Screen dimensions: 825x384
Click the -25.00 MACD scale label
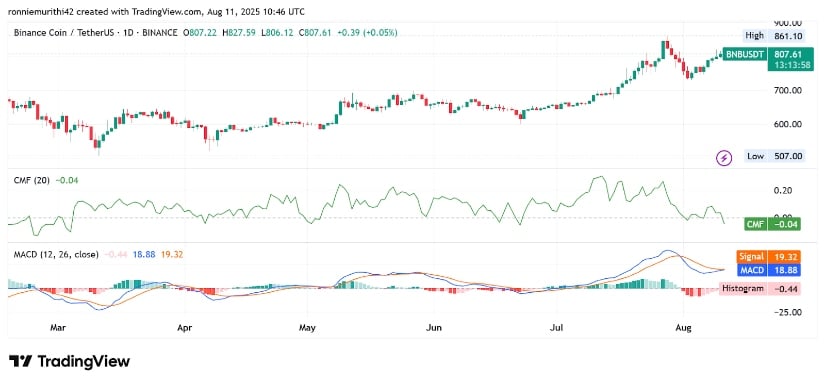click(787, 312)
